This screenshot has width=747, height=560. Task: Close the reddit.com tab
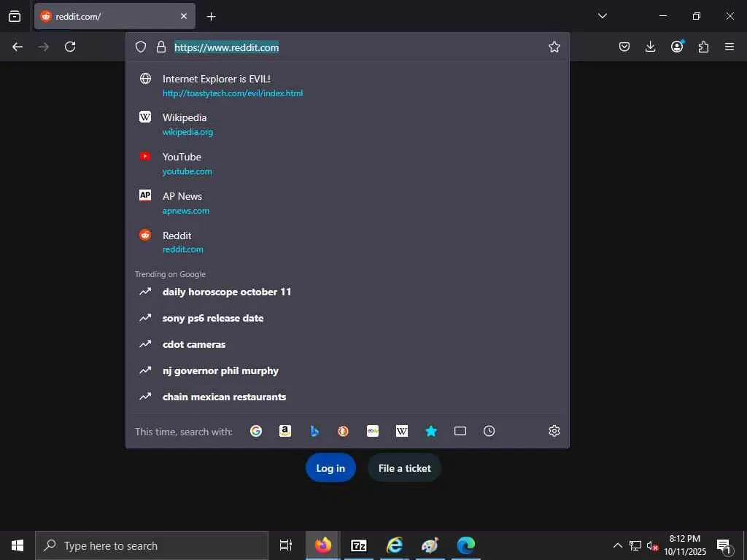(184, 16)
